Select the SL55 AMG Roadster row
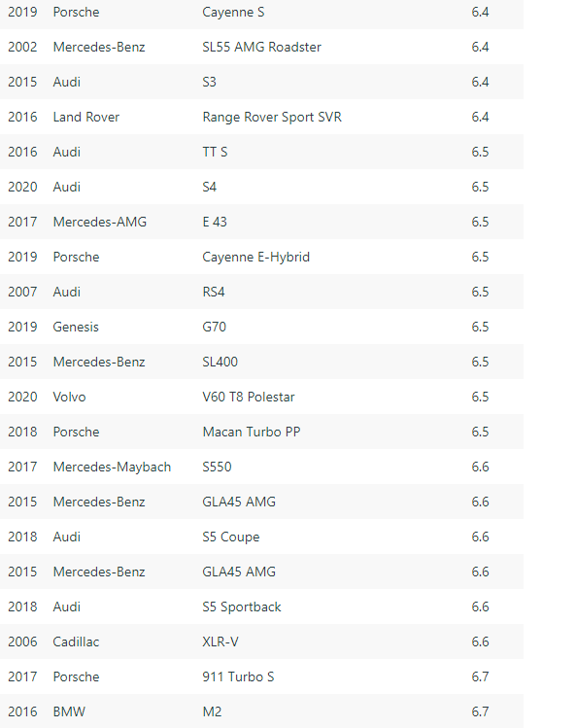This screenshot has width=576, height=728. point(262,47)
